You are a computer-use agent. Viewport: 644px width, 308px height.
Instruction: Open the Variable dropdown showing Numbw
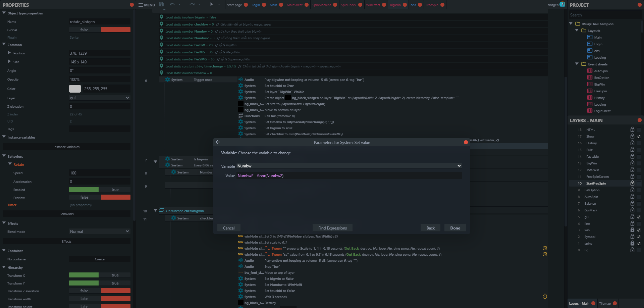[349, 166]
